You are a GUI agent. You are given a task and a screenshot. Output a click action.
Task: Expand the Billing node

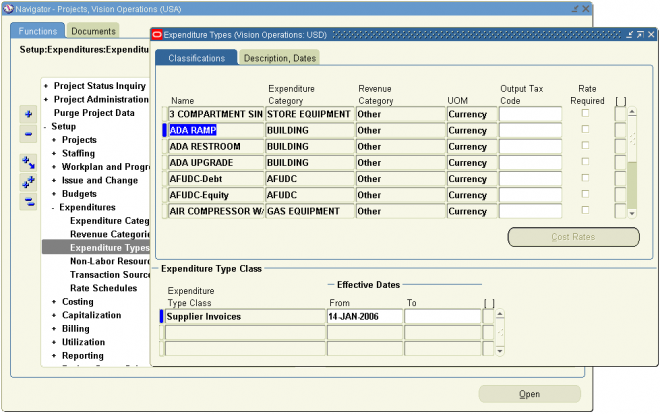coord(54,329)
